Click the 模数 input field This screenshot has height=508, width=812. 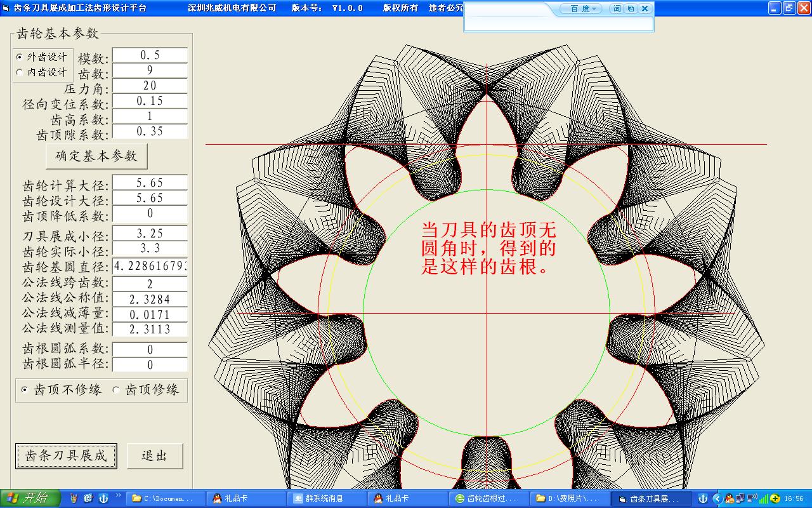click(150, 55)
